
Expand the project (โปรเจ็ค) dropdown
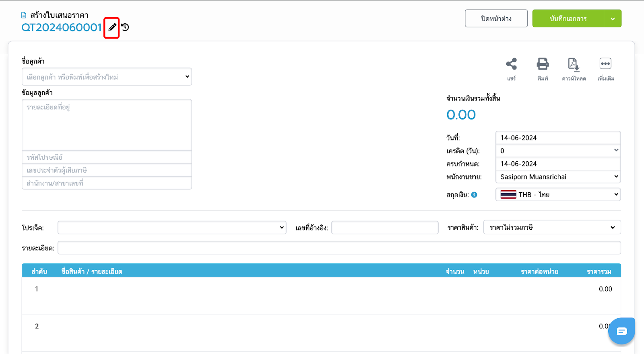click(x=172, y=227)
